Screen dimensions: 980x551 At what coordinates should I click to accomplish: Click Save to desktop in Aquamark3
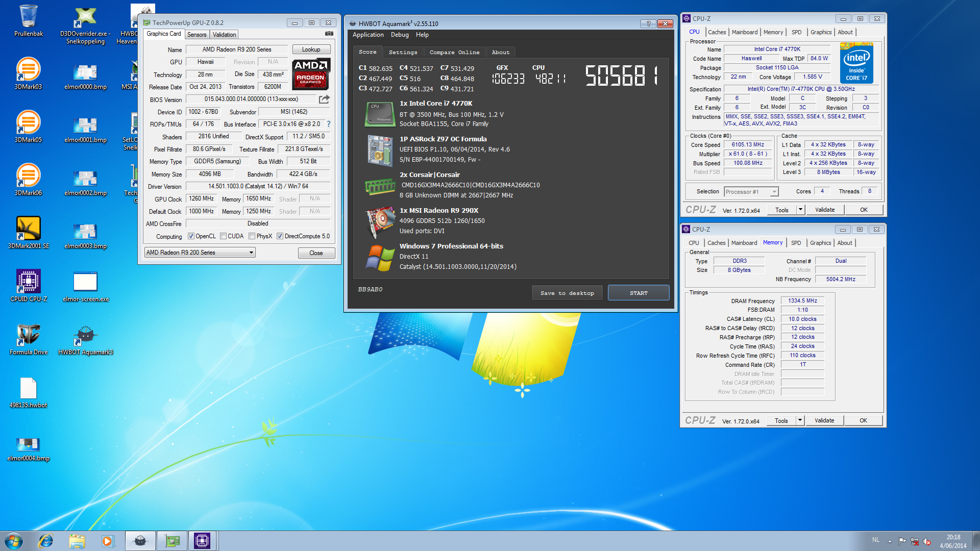coord(567,293)
